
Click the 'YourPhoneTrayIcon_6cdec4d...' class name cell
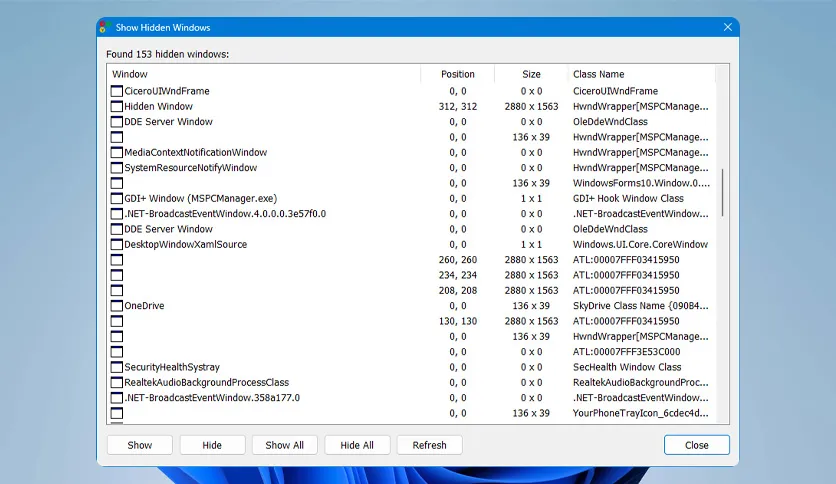pyautogui.click(x=641, y=413)
